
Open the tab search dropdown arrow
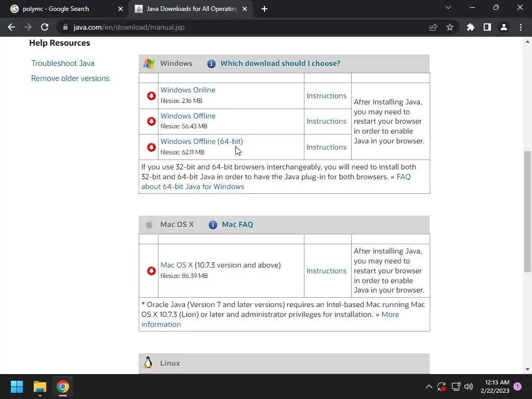[448, 7]
